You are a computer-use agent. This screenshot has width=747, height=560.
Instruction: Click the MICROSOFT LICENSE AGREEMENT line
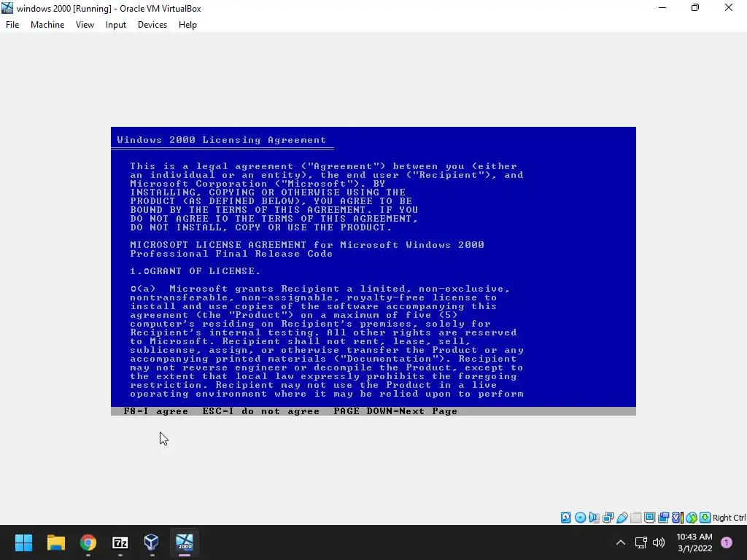pos(307,245)
